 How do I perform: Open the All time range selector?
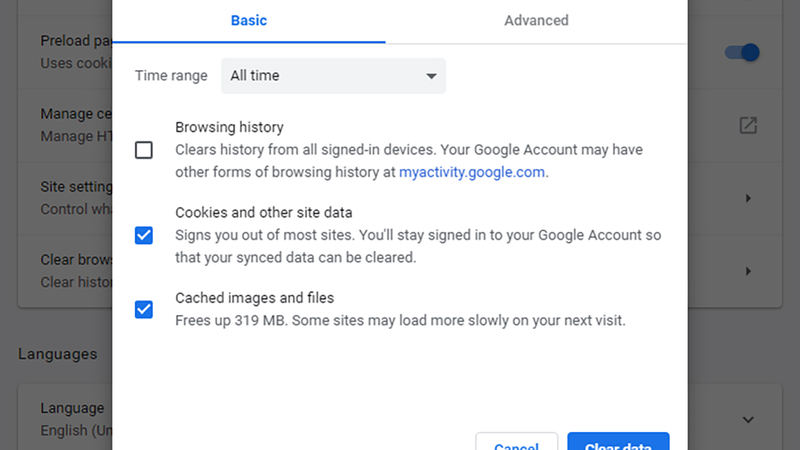coord(333,76)
